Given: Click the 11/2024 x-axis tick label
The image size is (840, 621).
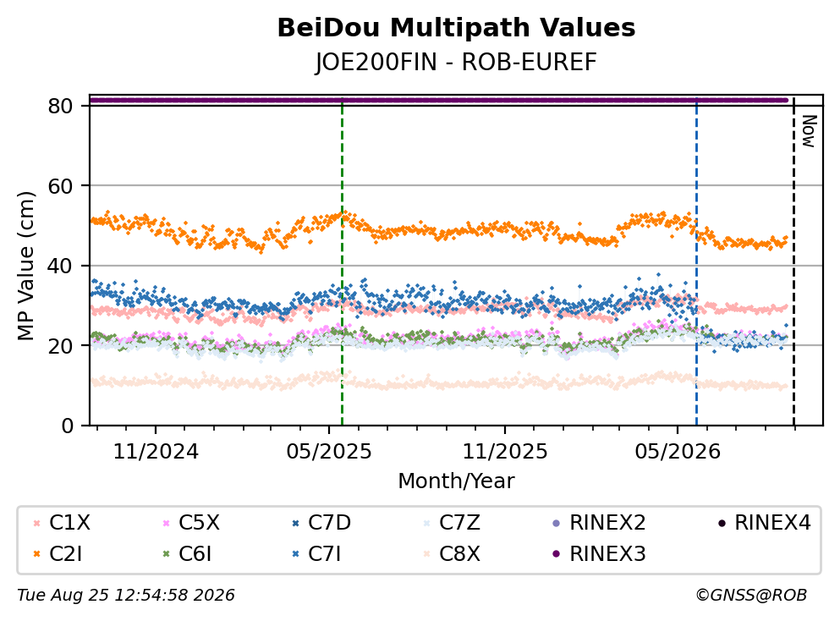Looking at the screenshot, I should pyautogui.click(x=156, y=452).
